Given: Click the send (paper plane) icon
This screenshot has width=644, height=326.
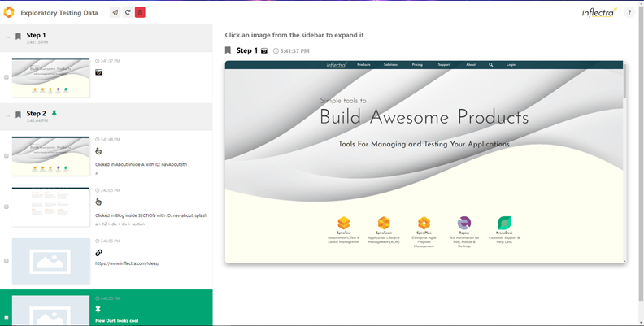Looking at the screenshot, I should tap(115, 12).
